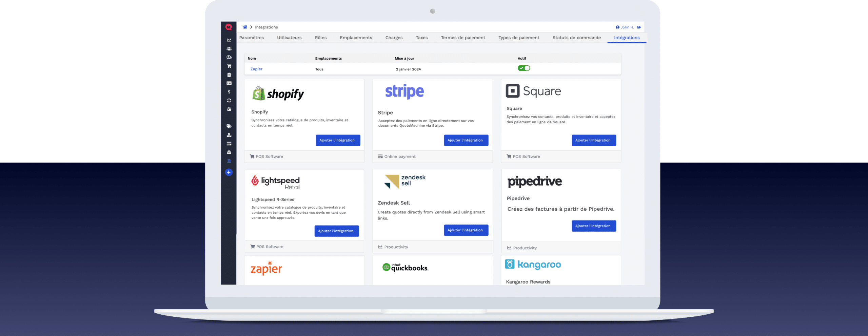Screen dimensions: 868x336
Task: Open the Termes de paiement tab
Action: click(463, 38)
